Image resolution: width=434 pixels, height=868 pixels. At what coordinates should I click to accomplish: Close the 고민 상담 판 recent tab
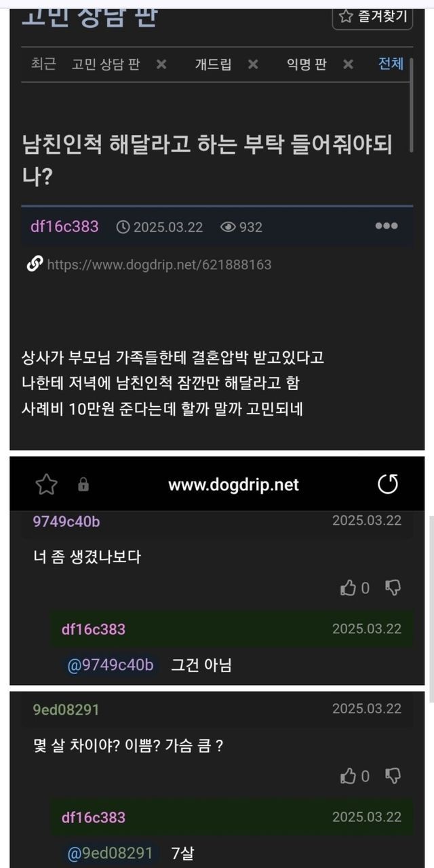coord(161,64)
